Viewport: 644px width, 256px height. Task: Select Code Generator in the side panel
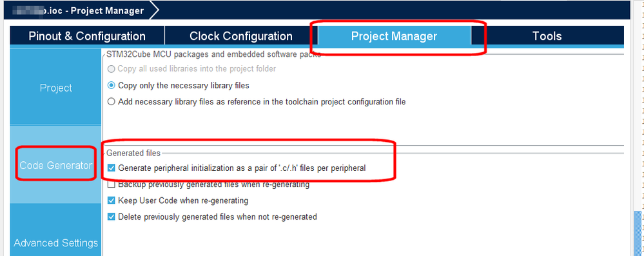pos(56,165)
